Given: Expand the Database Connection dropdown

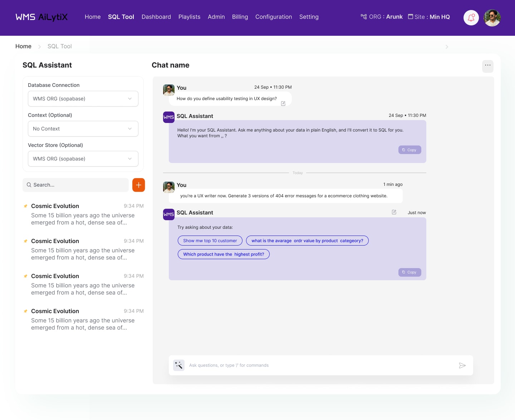Looking at the screenshot, I should point(83,99).
